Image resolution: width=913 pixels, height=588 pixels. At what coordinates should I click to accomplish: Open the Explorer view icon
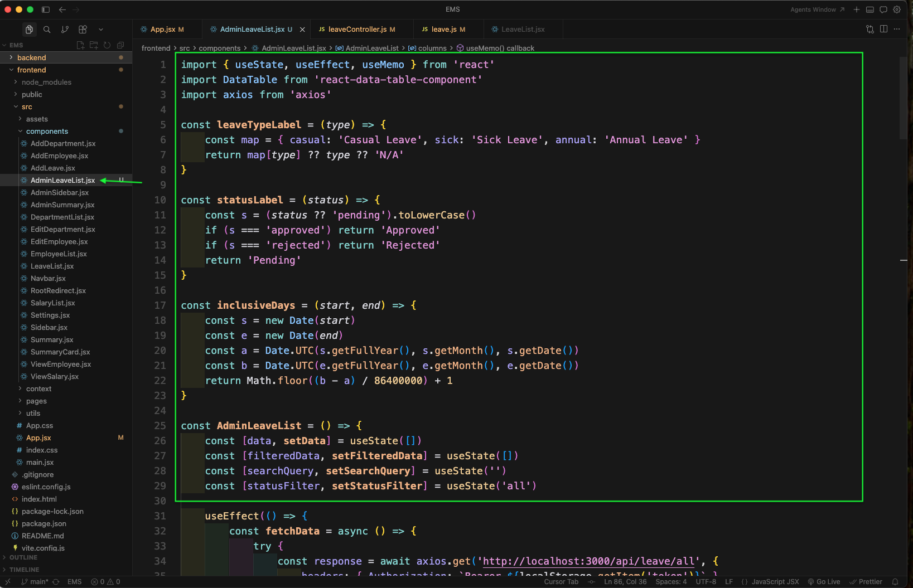click(x=29, y=30)
